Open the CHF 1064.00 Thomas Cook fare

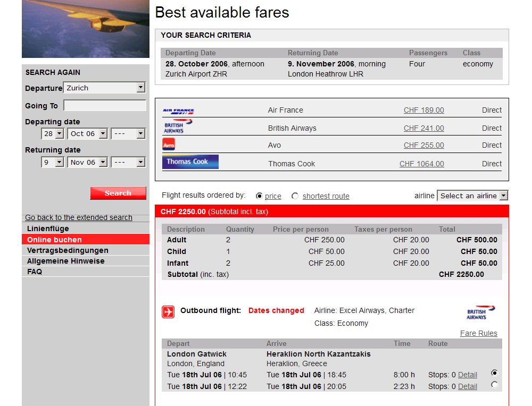click(422, 164)
